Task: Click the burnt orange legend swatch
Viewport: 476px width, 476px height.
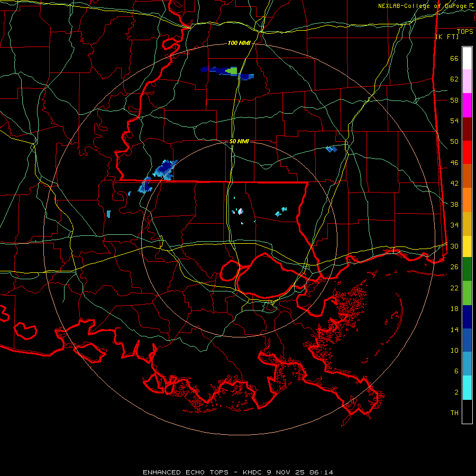Action: point(467,176)
